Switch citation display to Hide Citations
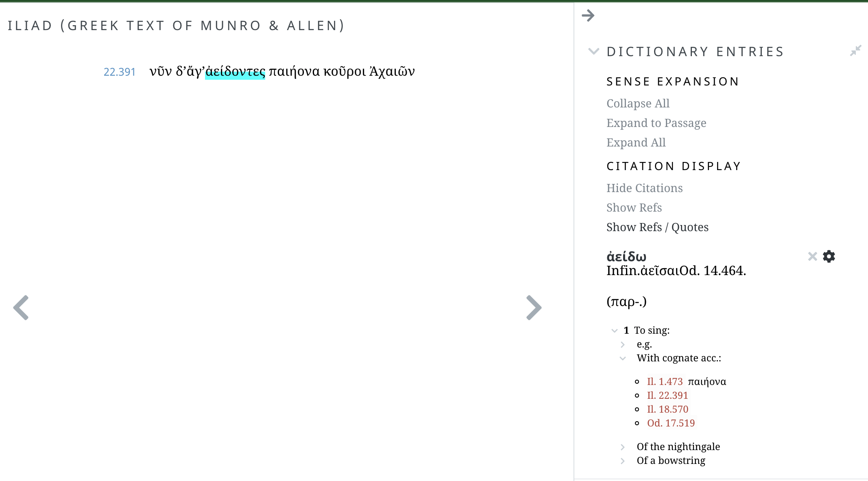This screenshot has width=868, height=481. (x=644, y=188)
